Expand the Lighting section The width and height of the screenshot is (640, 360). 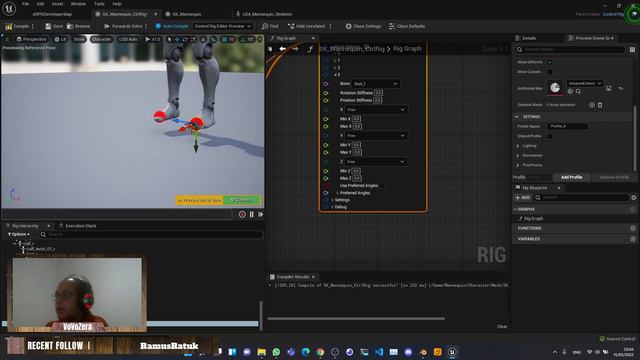click(x=518, y=146)
